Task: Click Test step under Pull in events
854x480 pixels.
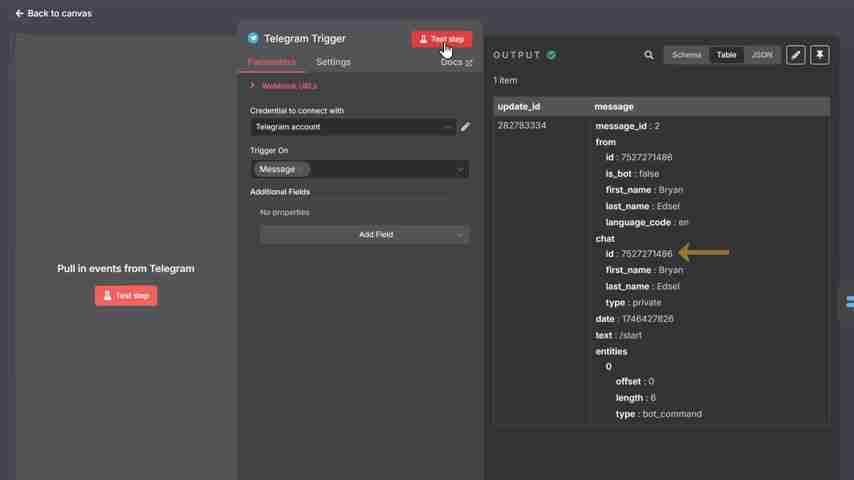Action: click(x=126, y=296)
